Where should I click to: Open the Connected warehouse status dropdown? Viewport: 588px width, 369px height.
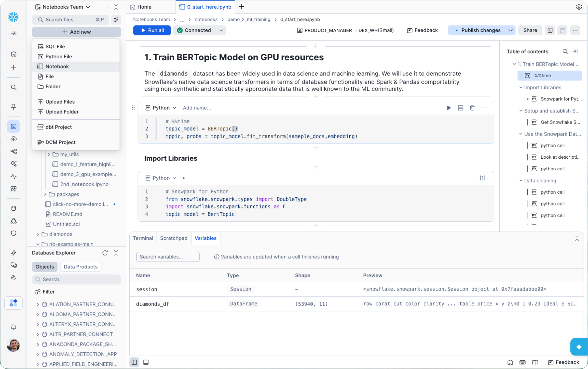click(x=221, y=30)
